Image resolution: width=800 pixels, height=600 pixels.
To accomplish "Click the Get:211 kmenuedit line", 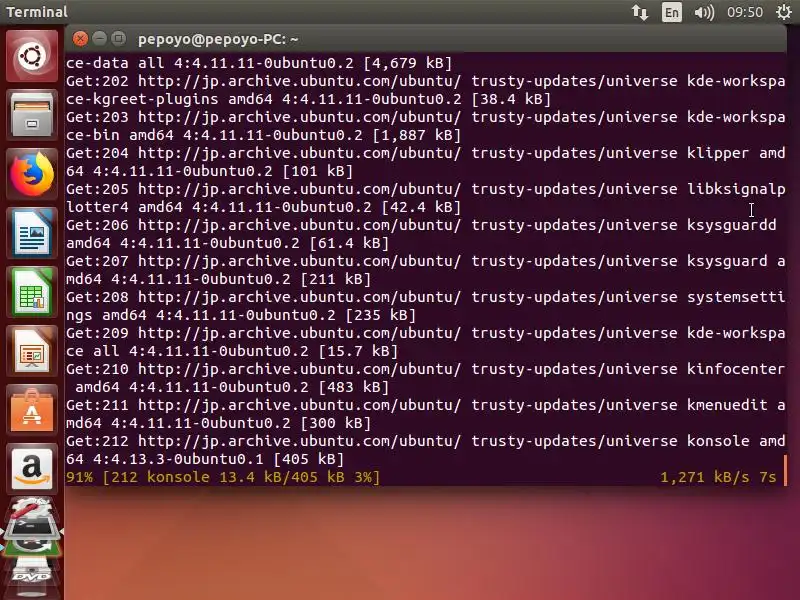I will 426,414.
